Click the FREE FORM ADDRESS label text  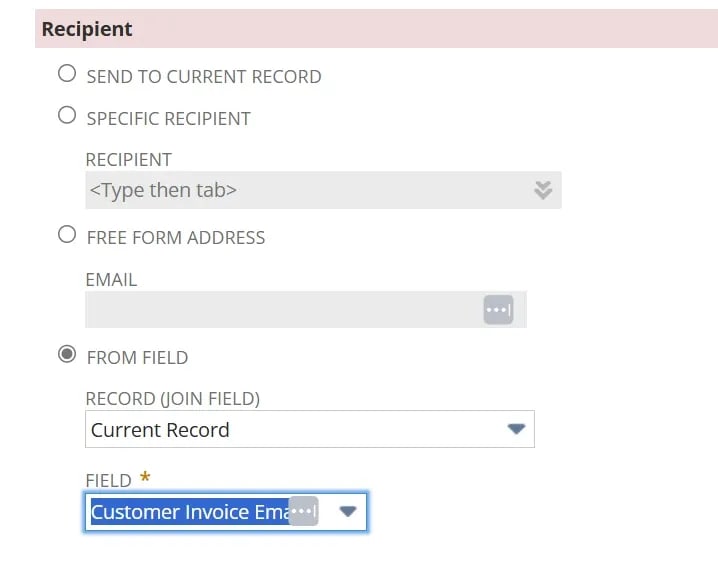pyautogui.click(x=176, y=238)
